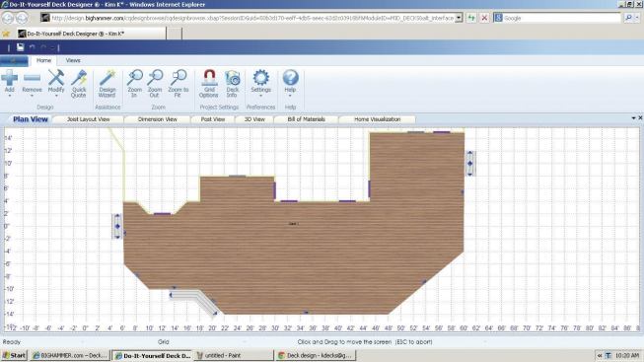Expand the Settings dropdown arrow

[x=260, y=96]
